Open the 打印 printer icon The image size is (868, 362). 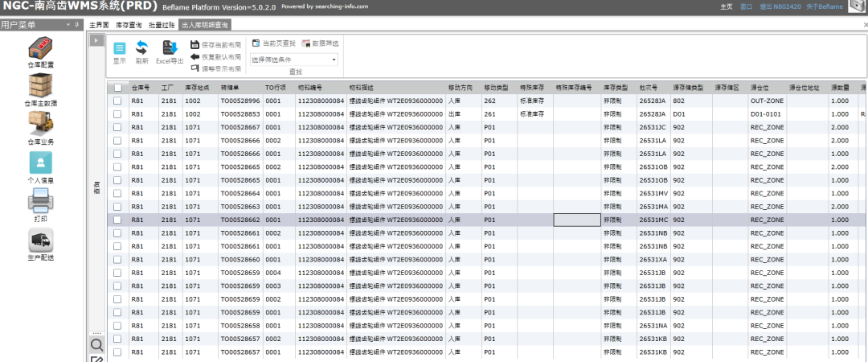41,200
